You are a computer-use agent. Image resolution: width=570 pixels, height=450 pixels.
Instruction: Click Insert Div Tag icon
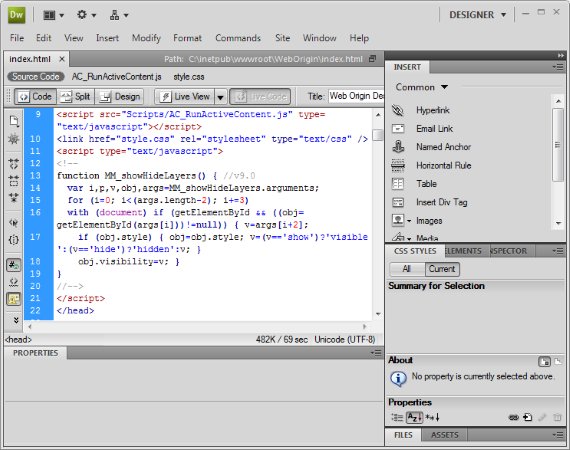tap(398, 202)
